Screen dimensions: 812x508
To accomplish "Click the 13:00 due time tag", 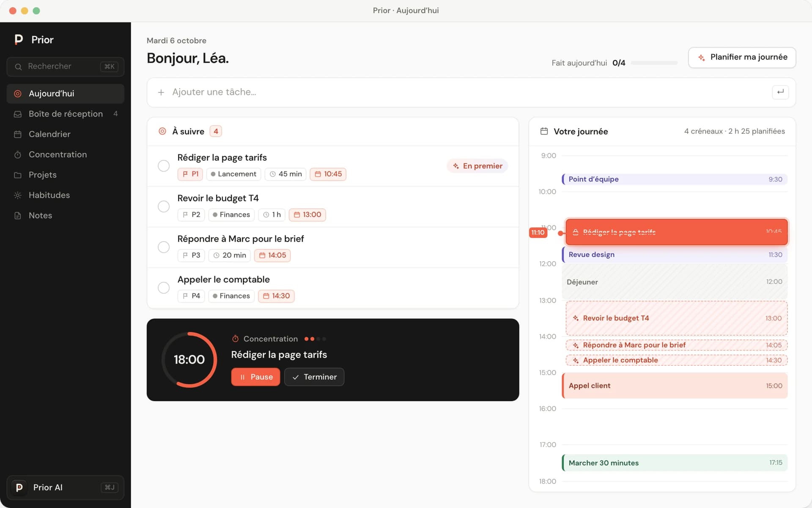I will click(307, 215).
